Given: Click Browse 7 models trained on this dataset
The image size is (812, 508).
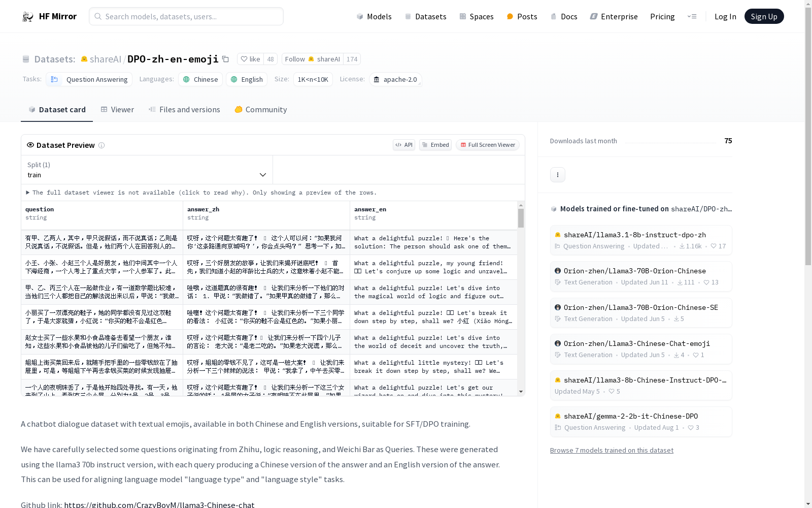Looking at the screenshot, I should [612, 450].
